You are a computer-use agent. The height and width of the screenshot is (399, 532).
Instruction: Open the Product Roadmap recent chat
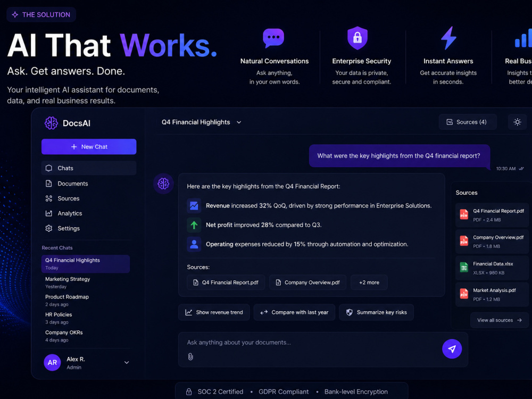86,300
